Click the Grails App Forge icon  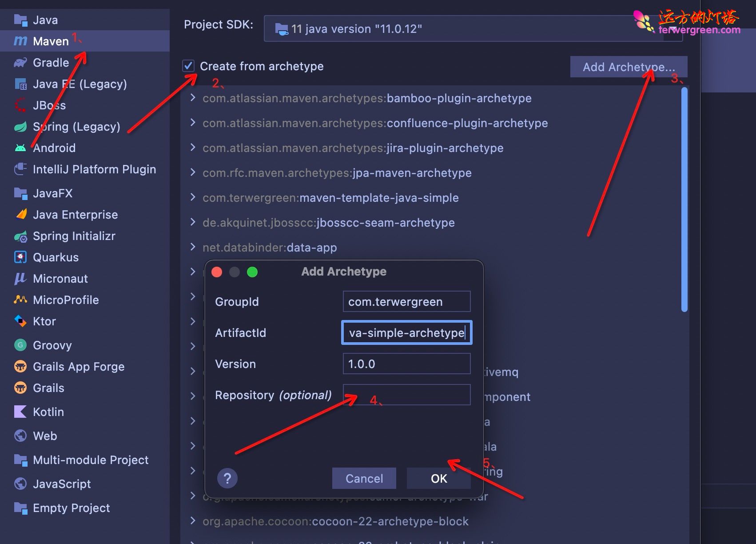tap(20, 366)
